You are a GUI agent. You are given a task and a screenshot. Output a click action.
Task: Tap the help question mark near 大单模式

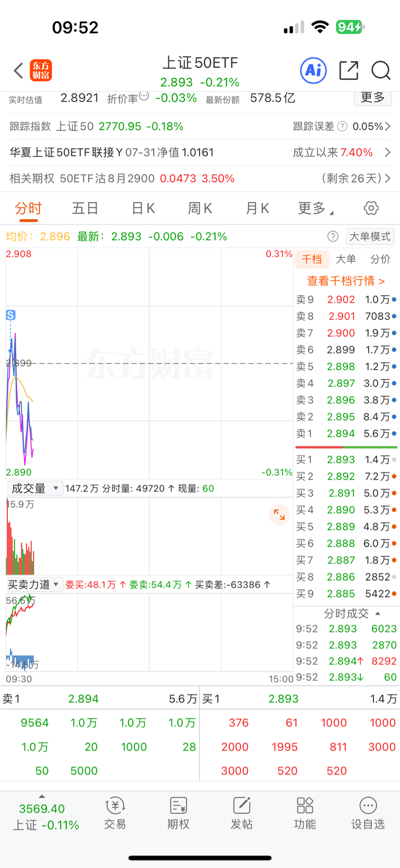pyautogui.click(x=333, y=237)
